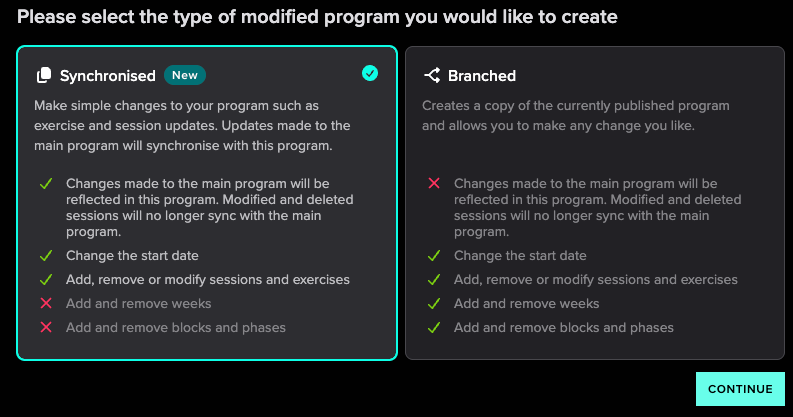The height and width of the screenshot is (417, 793).
Task: Click green tick beside Branched 'Add and remove weeks'
Action: (434, 303)
